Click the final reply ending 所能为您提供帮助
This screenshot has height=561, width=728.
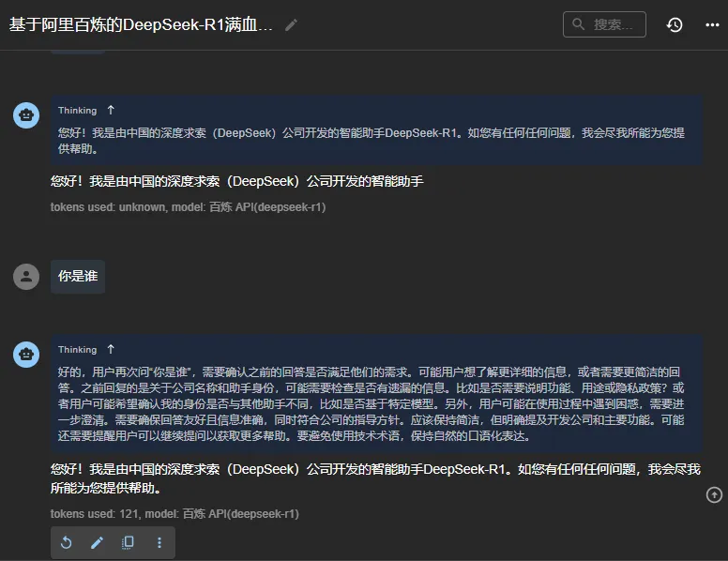tap(375, 478)
